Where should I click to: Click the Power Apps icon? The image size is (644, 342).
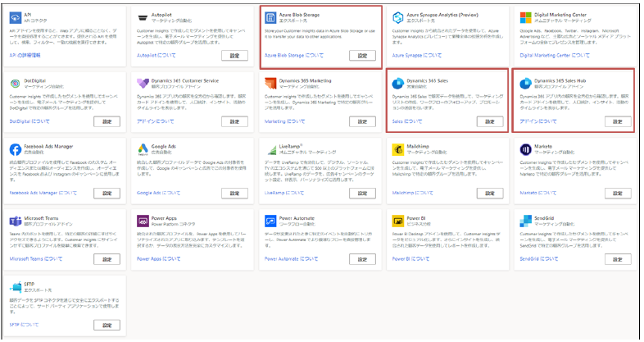pos(143,221)
